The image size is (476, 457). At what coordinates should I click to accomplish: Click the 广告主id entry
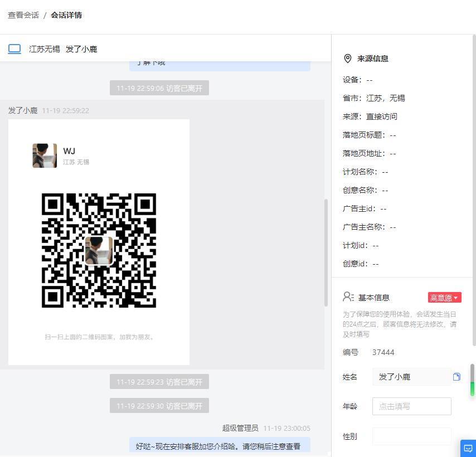click(x=365, y=208)
